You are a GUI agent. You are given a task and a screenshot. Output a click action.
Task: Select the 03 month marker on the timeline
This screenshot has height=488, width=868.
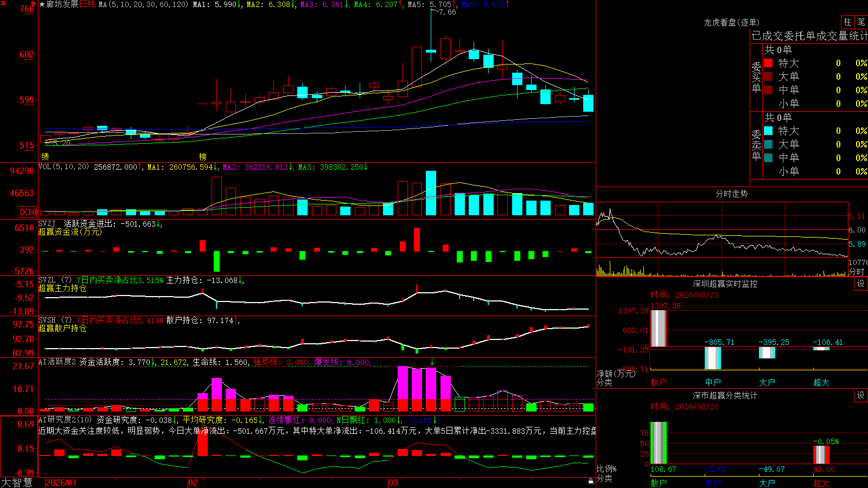(393, 483)
